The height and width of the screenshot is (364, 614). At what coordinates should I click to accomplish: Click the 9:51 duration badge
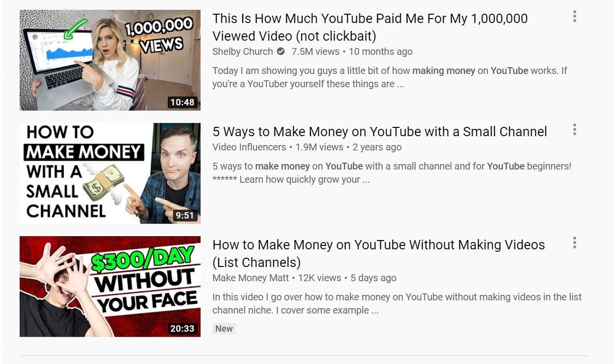[184, 216]
